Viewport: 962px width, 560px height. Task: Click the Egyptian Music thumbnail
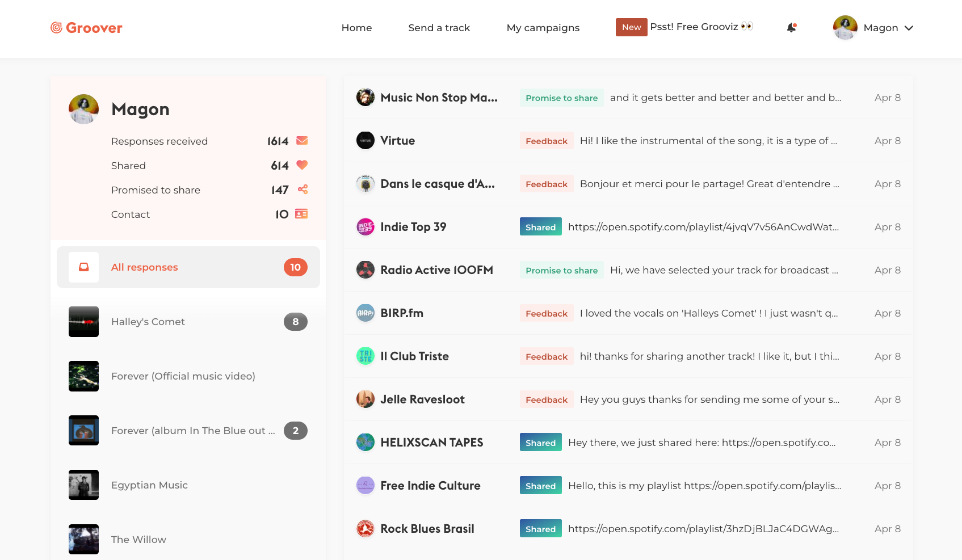83,485
